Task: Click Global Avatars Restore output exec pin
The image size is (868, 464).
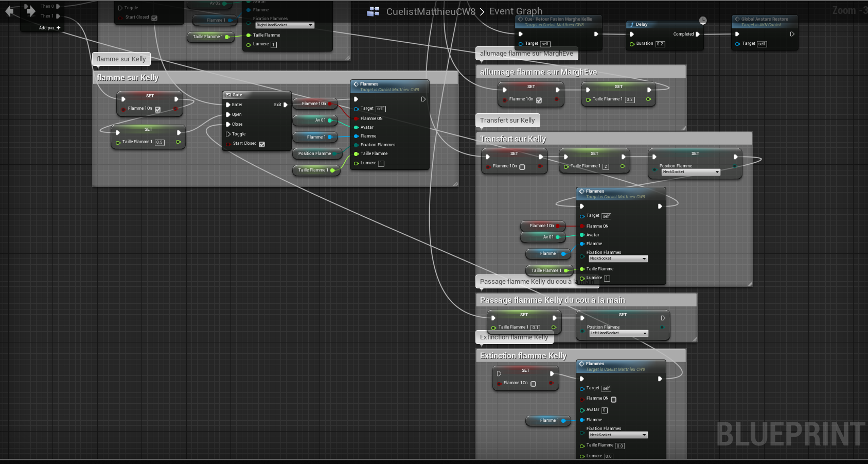Action: 792,34
